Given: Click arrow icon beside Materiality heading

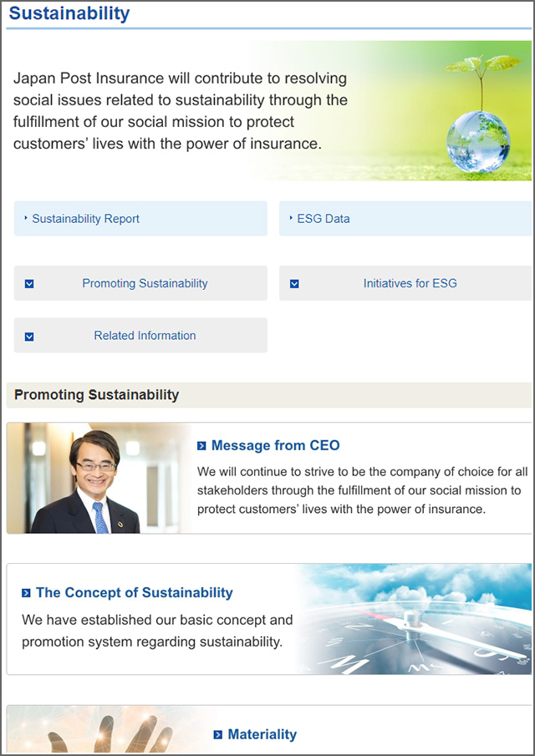Looking at the screenshot, I should tap(218, 735).
